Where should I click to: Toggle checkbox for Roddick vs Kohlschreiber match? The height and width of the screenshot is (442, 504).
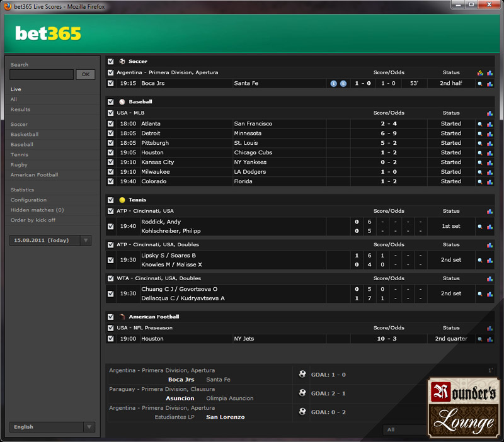coord(111,226)
